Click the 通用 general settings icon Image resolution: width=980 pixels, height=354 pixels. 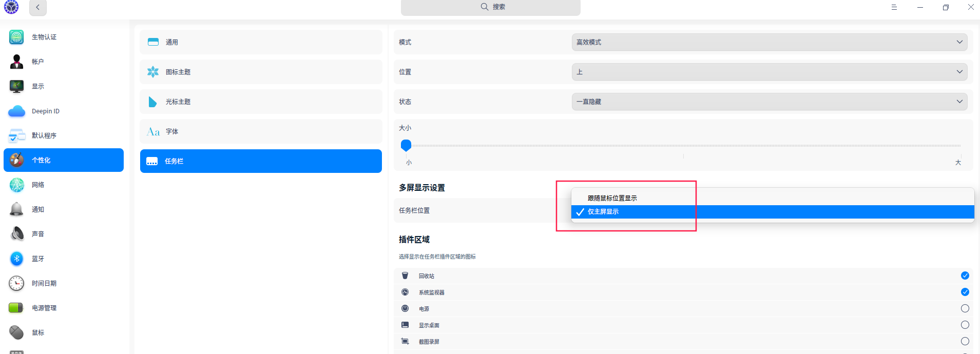coord(153,42)
